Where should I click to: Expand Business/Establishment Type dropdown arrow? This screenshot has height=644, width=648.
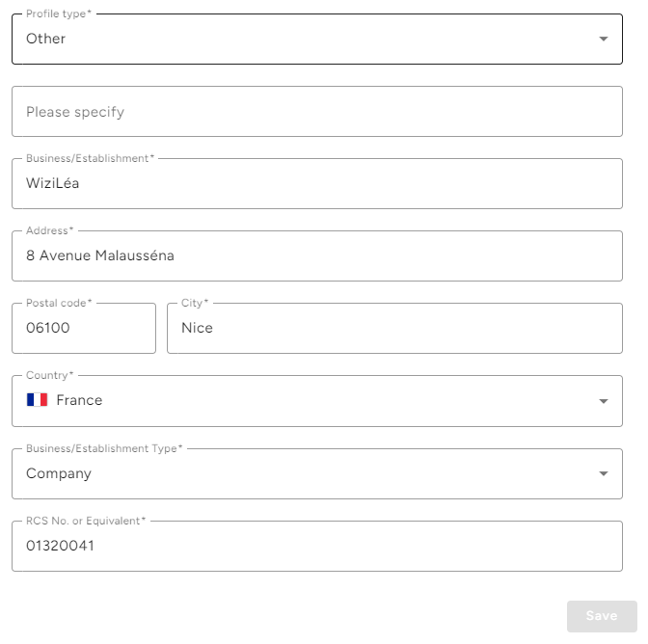tap(604, 473)
